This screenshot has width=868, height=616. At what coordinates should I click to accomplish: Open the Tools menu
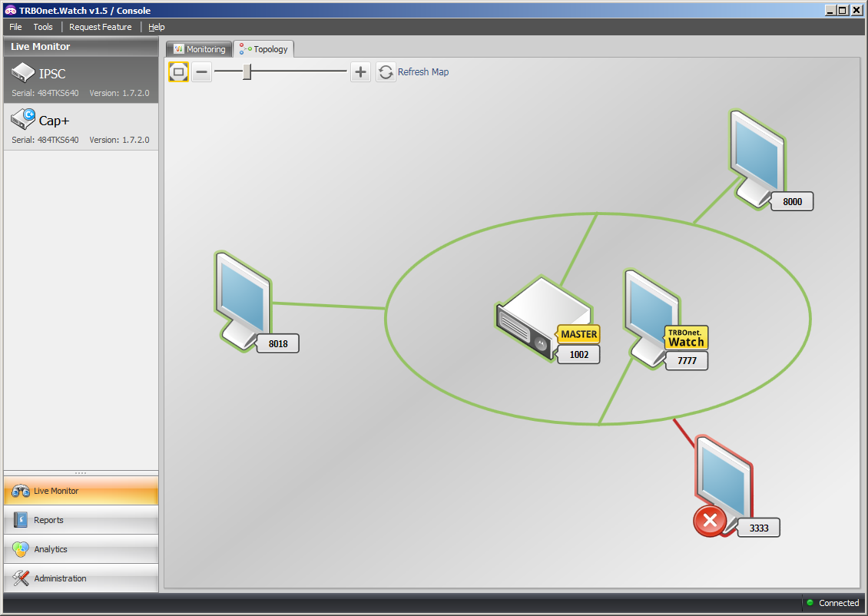tap(42, 27)
